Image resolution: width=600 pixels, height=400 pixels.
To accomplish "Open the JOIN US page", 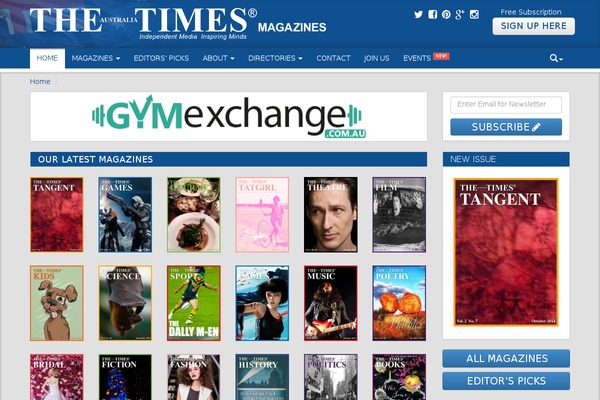I will click(x=377, y=58).
